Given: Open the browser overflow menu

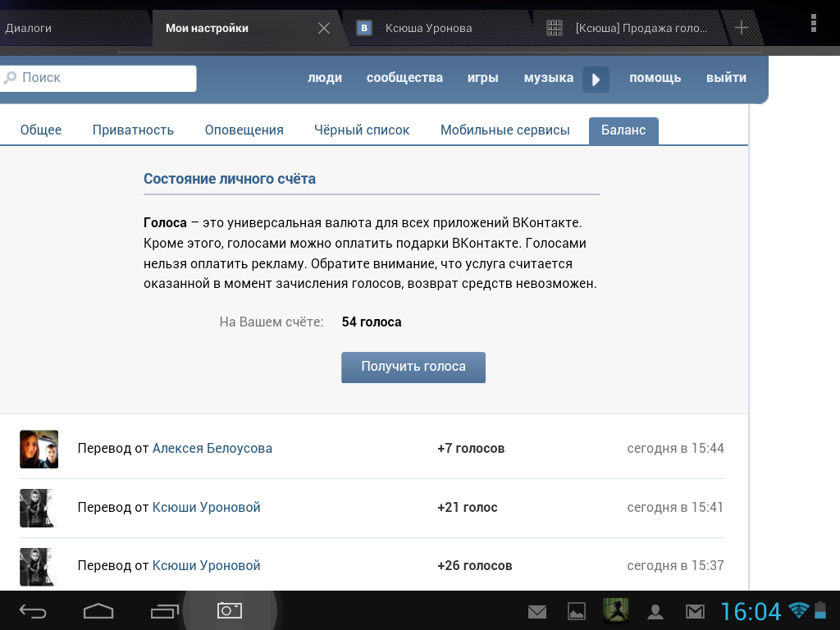Looking at the screenshot, I should (813, 24).
